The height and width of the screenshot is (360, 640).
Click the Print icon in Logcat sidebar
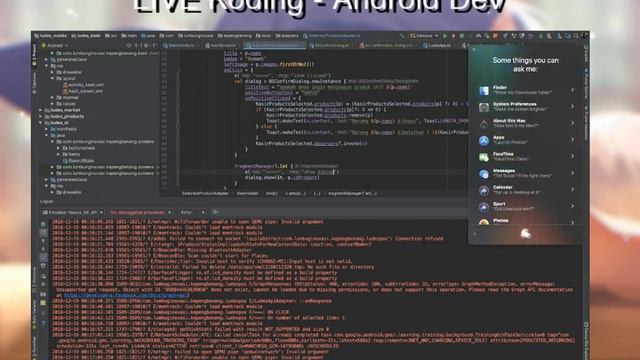[x=43, y=266]
